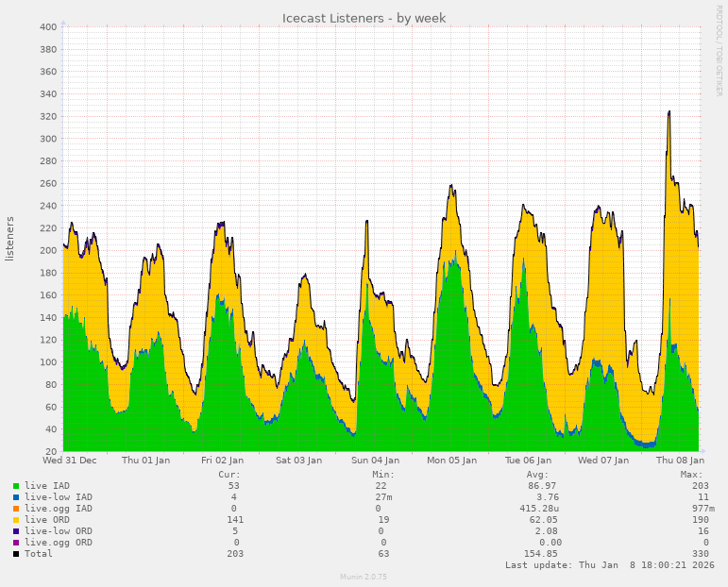Click the Wed 31 Dec x-axis label

(x=70, y=461)
